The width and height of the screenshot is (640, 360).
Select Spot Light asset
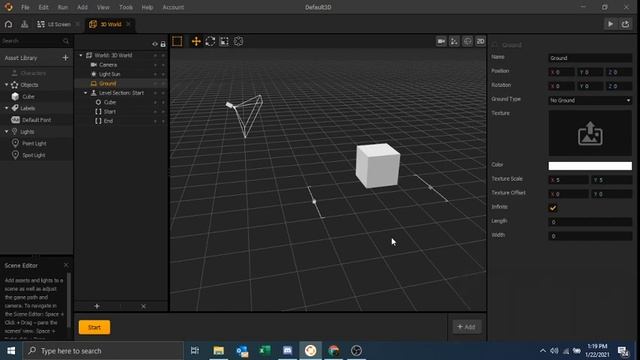pyautogui.click(x=34, y=155)
